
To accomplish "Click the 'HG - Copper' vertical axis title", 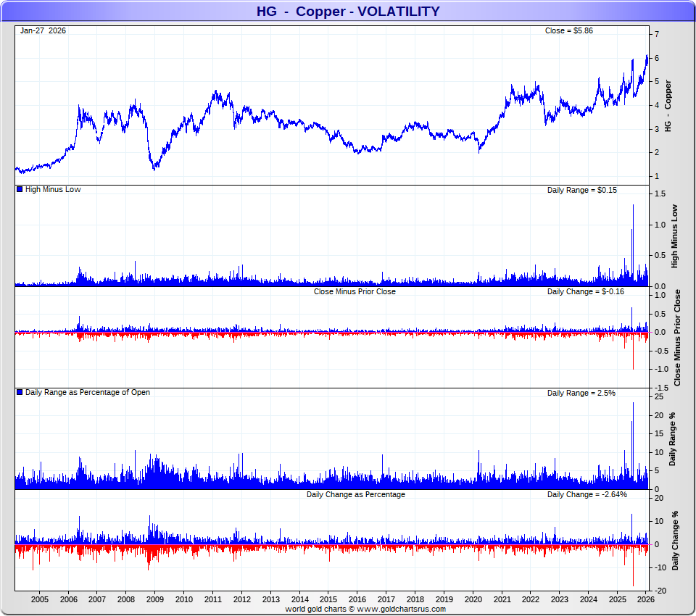I will click(x=668, y=106).
